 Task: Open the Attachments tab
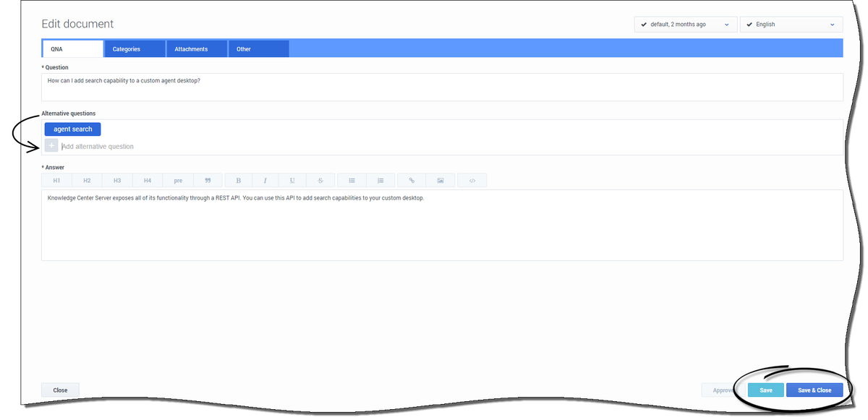[191, 49]
